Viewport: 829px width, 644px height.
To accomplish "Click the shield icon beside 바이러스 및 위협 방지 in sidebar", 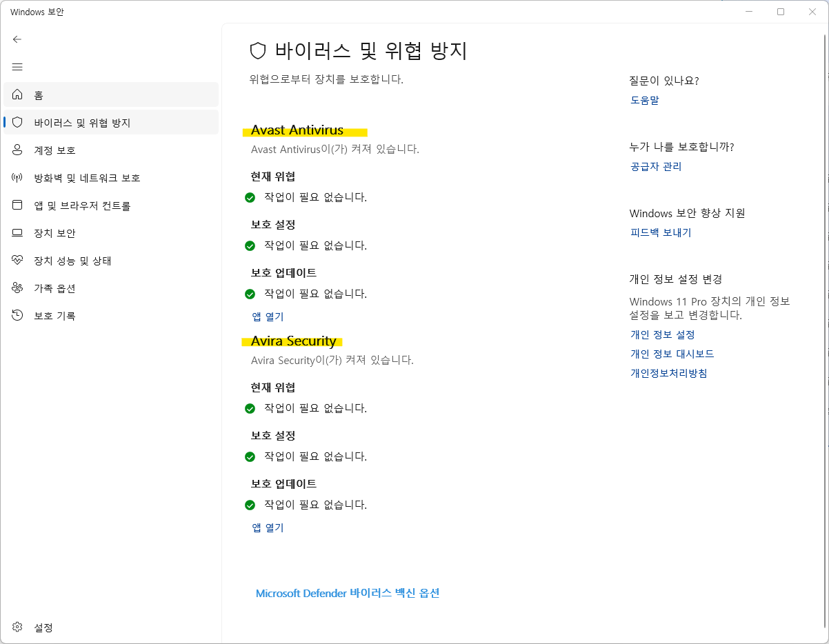I will coord(17,122).
